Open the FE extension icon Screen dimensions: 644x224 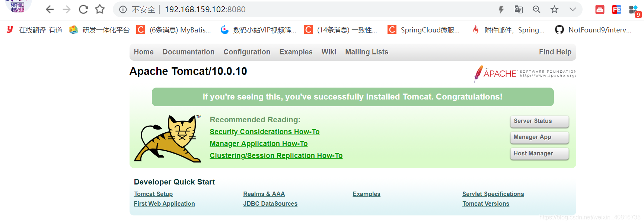(616, 9)
